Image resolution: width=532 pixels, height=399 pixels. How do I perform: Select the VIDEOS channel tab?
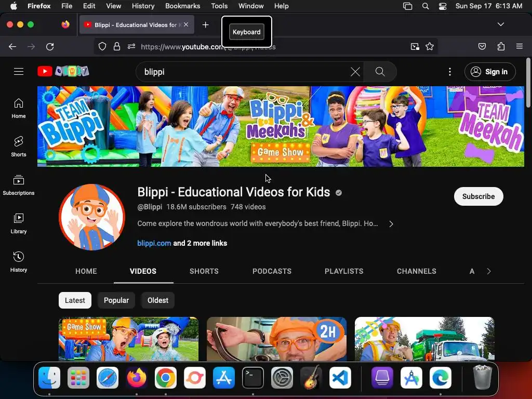coord(143,271)
